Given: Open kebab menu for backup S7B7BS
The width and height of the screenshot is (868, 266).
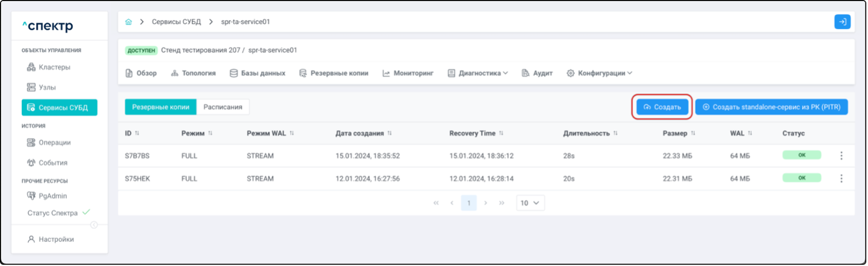Looking at the screenshot, I should pyautogui.click(x=841, y=156).
